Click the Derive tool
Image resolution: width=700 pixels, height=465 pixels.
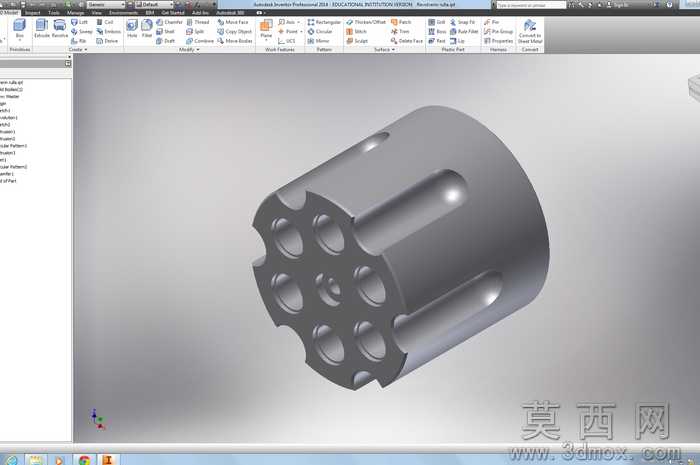tap(107, 41)
